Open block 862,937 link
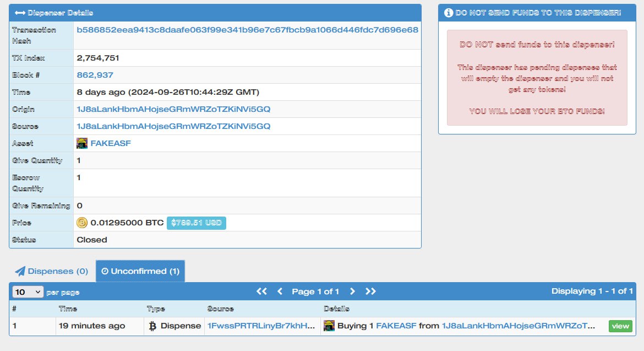 pos(95,75)
